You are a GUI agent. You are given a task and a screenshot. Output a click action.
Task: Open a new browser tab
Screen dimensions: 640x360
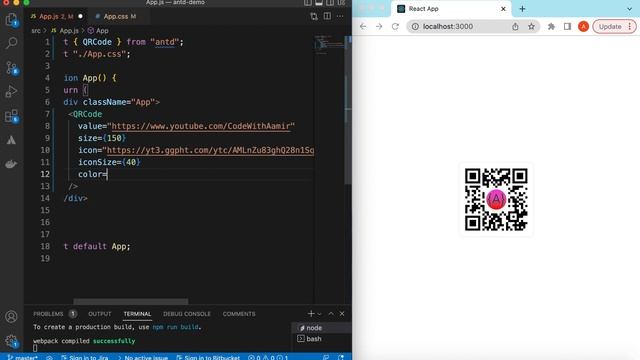[522, 9]
